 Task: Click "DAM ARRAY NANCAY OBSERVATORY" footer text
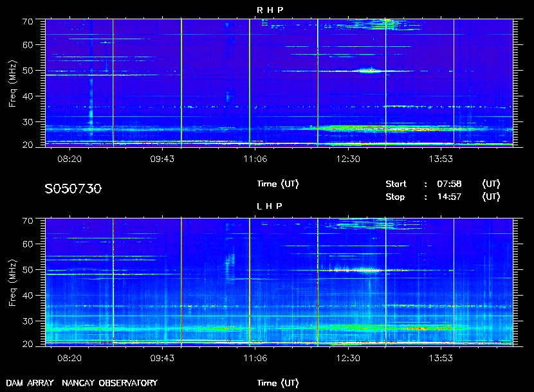(82, 383)
